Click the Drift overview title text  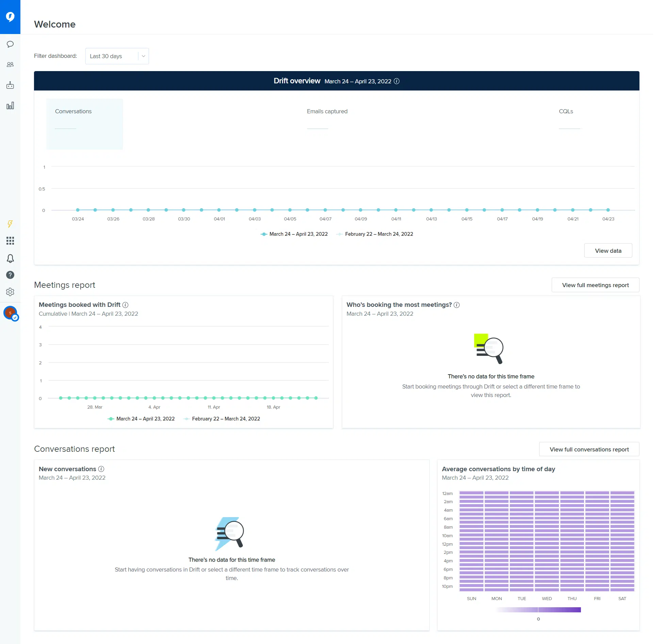297,81
